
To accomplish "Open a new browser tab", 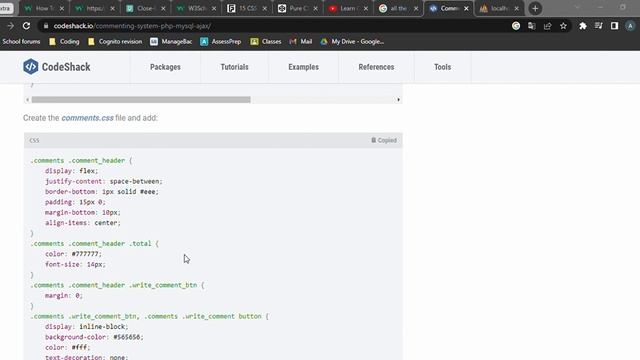I will click(535, 8).
